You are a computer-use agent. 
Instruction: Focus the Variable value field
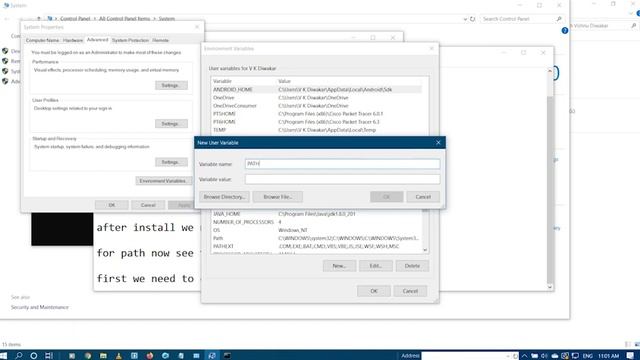pos(342,179)
